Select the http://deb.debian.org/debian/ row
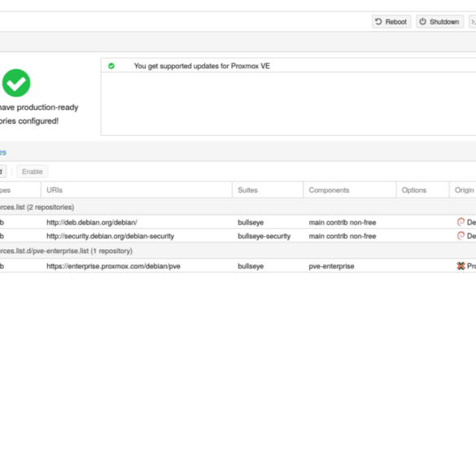The height and width of the screenshot is (476, 476). click(238, 222)
